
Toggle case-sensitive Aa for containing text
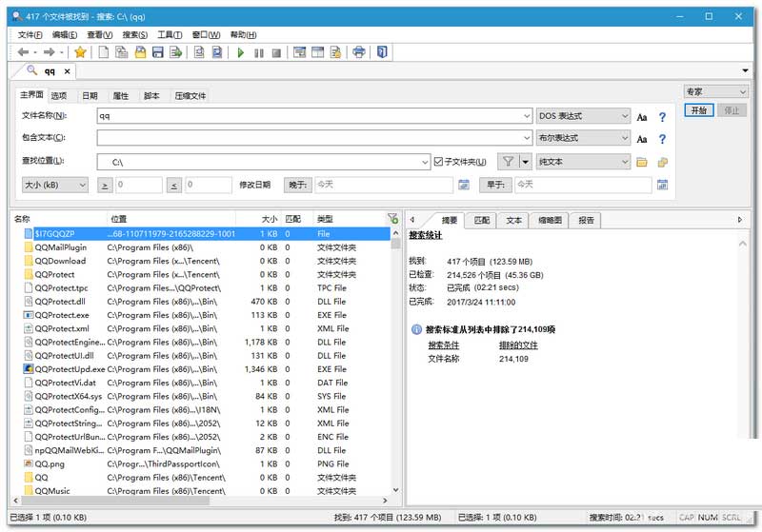(642, 139)
